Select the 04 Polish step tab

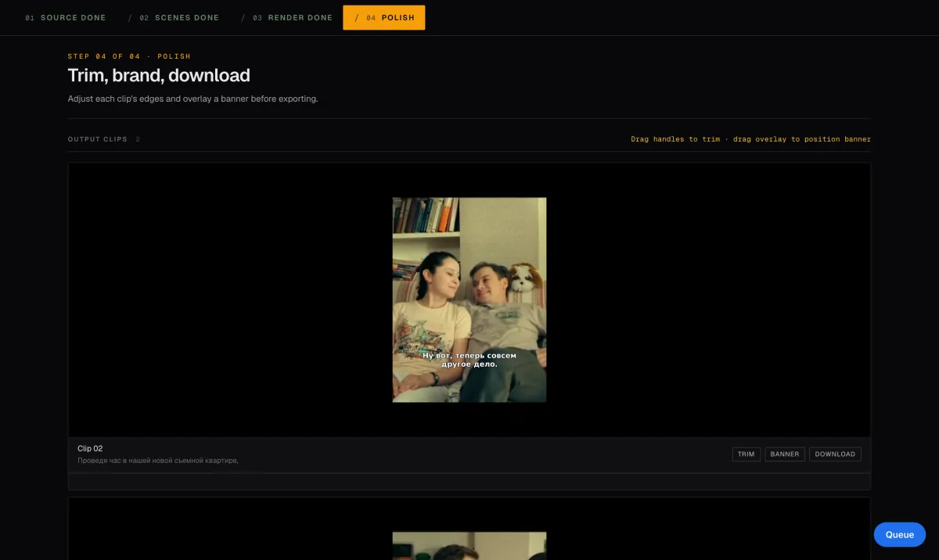pyautogui.click(x=384, y=17)
